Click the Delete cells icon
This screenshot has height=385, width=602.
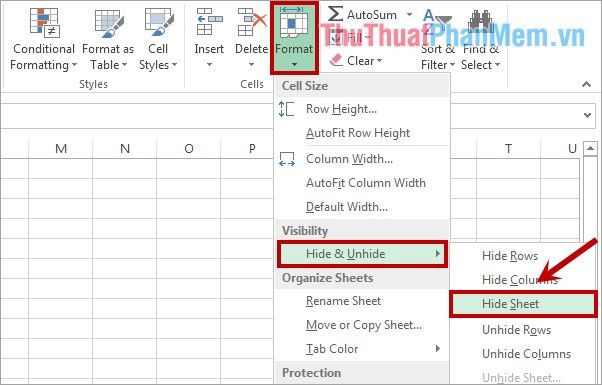tap(252, 22)
